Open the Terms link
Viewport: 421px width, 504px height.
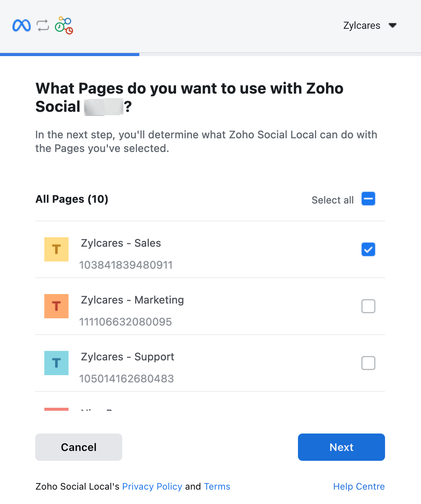(x=217, y=487)
